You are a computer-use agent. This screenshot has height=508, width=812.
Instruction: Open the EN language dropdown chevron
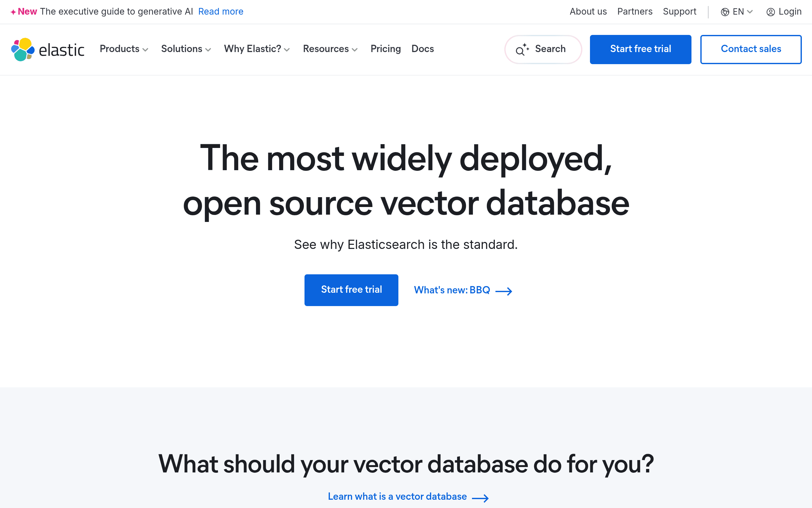tap(750, 12)
